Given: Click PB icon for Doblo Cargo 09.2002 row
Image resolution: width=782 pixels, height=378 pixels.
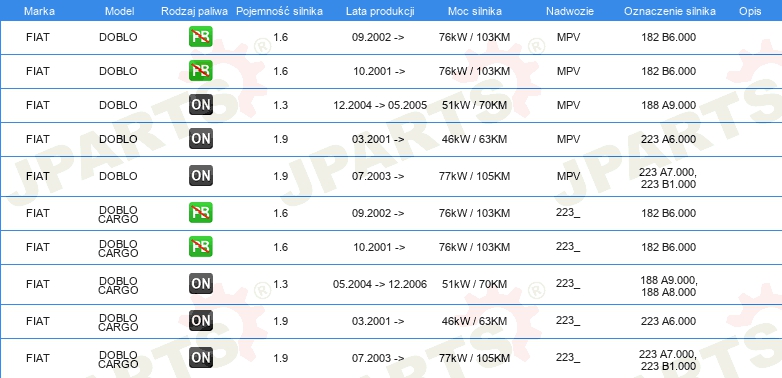Looking at the screenshot, I should [200, 213].
